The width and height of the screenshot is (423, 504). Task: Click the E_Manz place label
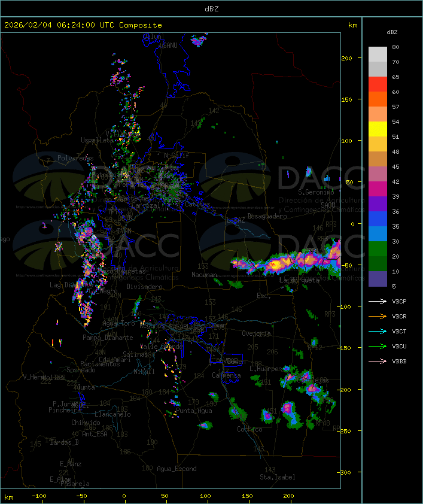(x=71, y=464)
